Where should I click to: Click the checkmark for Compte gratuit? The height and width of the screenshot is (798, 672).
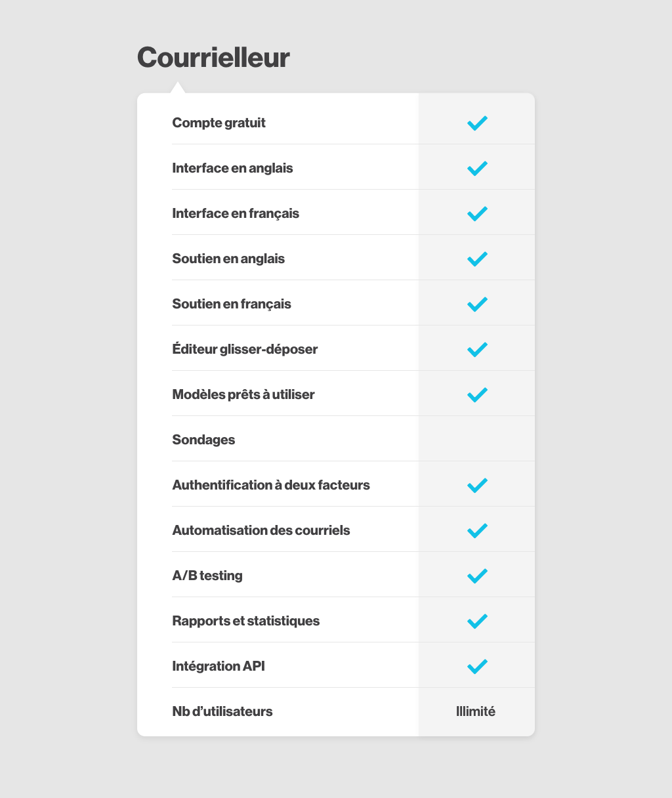[477, 123]
